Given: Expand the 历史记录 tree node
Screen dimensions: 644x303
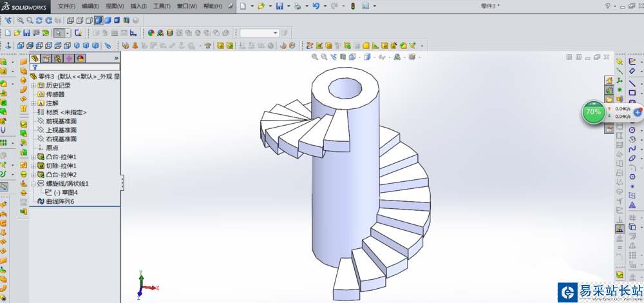Looking at the screenshot, I should [33, 86].
